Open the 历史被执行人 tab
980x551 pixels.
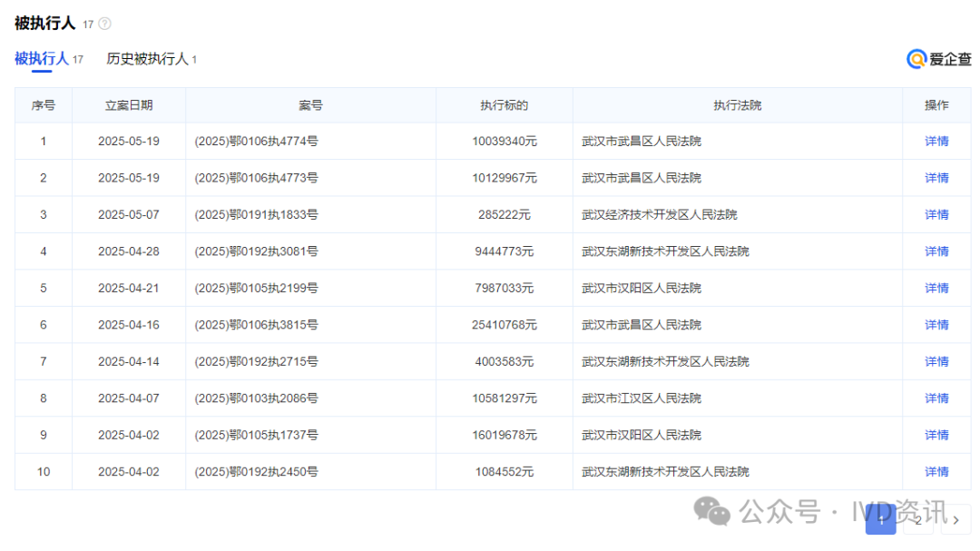coord(152,59)
